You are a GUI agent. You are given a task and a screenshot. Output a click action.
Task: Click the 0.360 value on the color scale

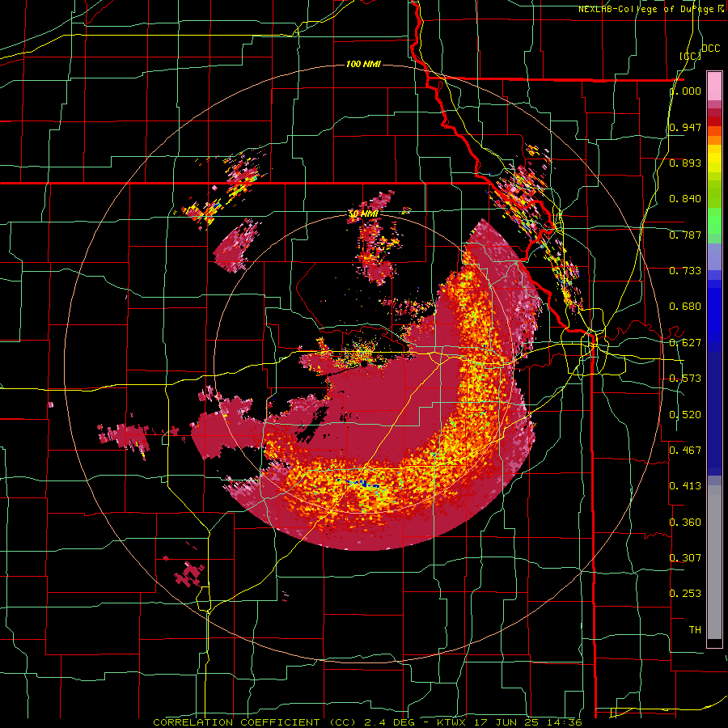(x=685, y=523)
